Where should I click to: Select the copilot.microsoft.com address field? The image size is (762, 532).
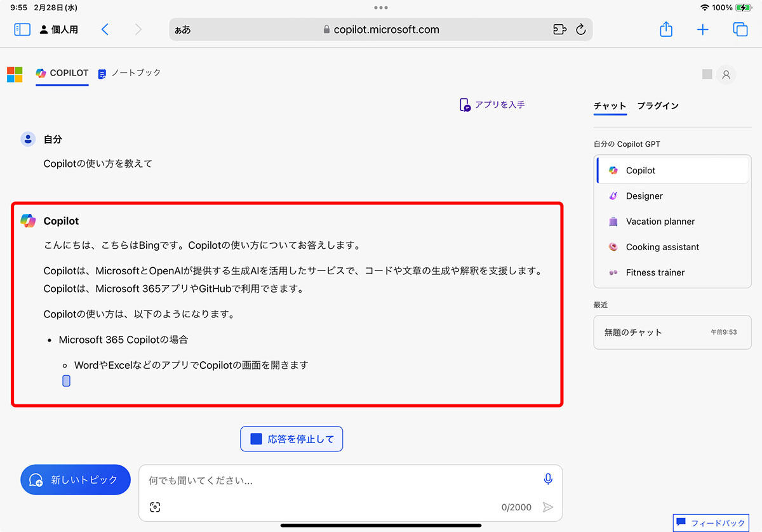pos(381,29)
